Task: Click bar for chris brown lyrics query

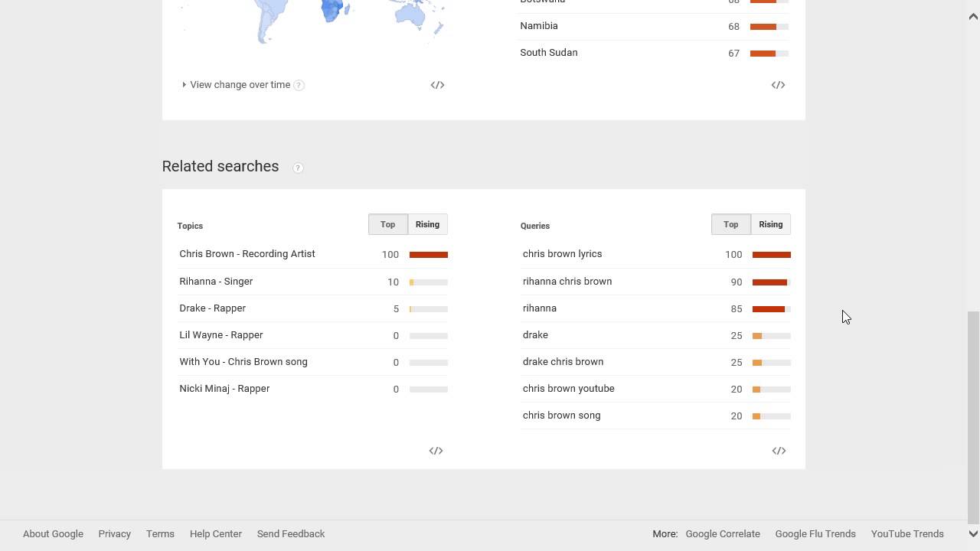Action: 772,255
